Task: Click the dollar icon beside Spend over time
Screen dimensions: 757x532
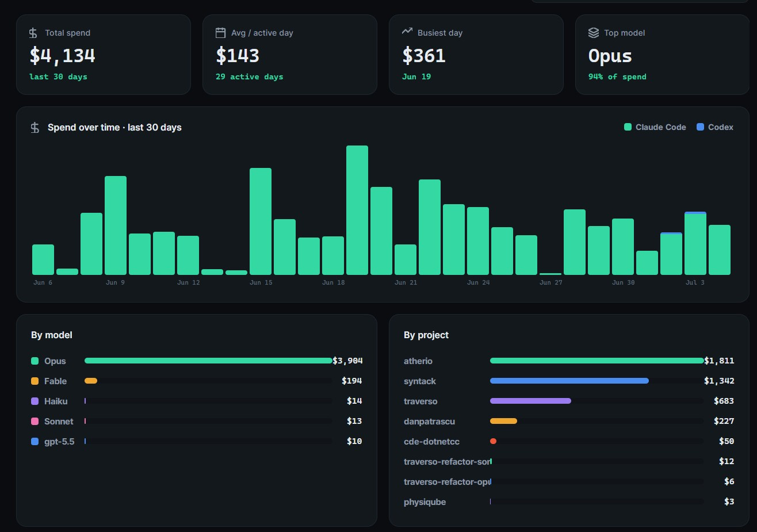Action: click(x=35, y=128)
